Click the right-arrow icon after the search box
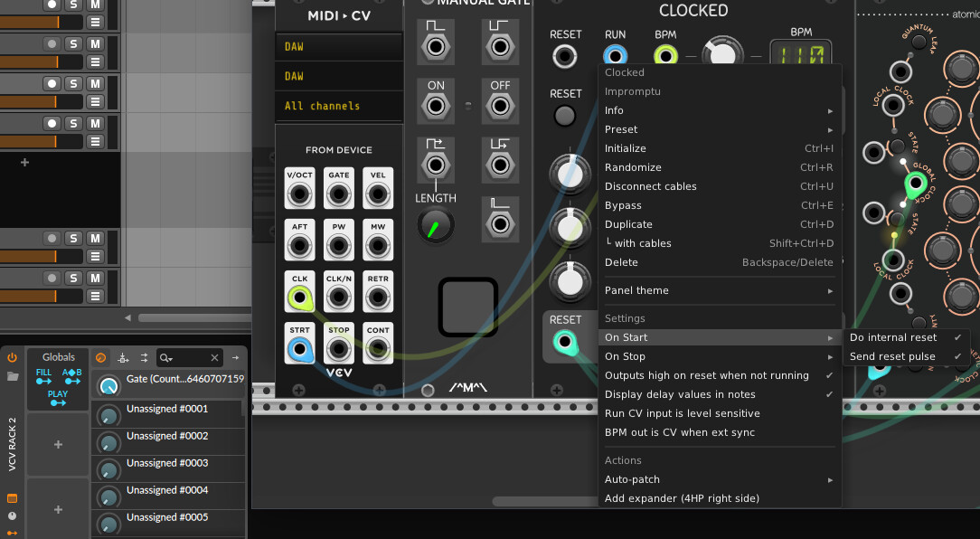980x539 pixels. click(x=236, y=357)
